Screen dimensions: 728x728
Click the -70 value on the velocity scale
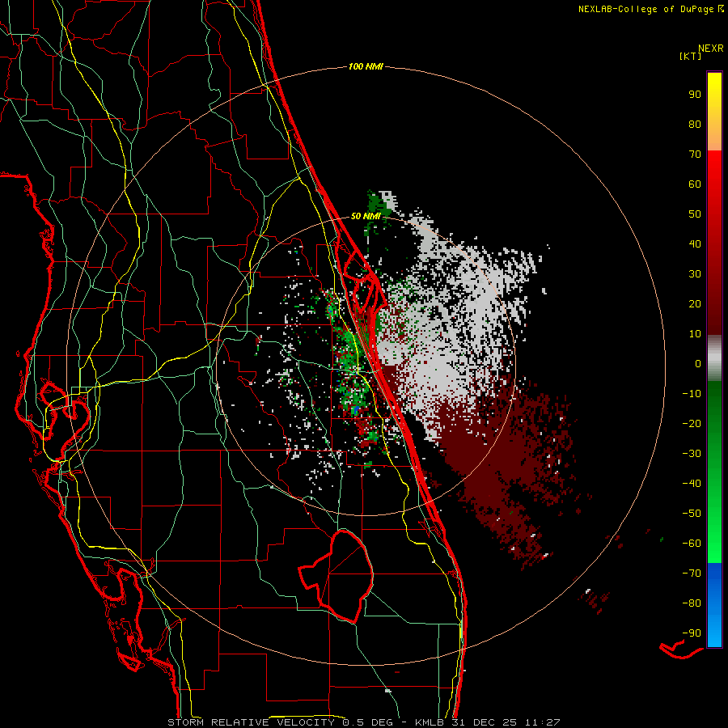(692, 574)
